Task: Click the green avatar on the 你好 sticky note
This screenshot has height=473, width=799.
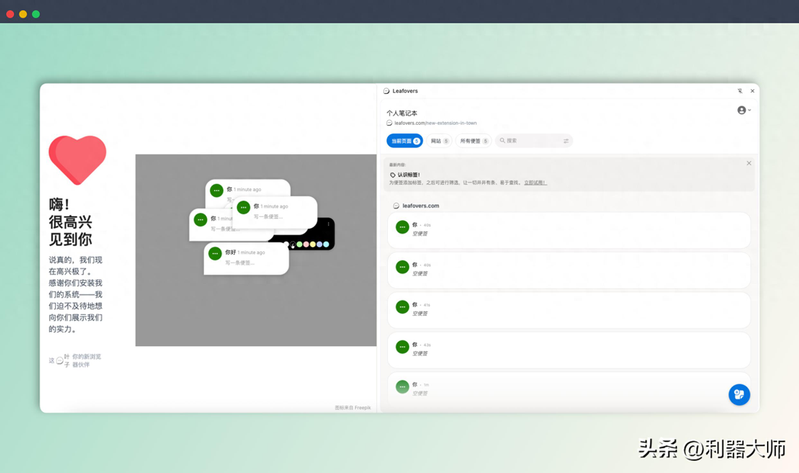Action: pyautogui.click(x=215, y=254)
